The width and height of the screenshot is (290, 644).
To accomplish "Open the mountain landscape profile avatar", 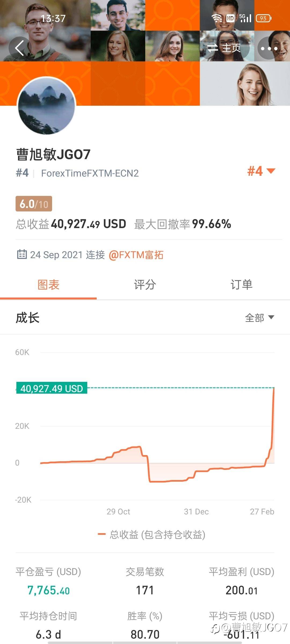I will (46, 105).
